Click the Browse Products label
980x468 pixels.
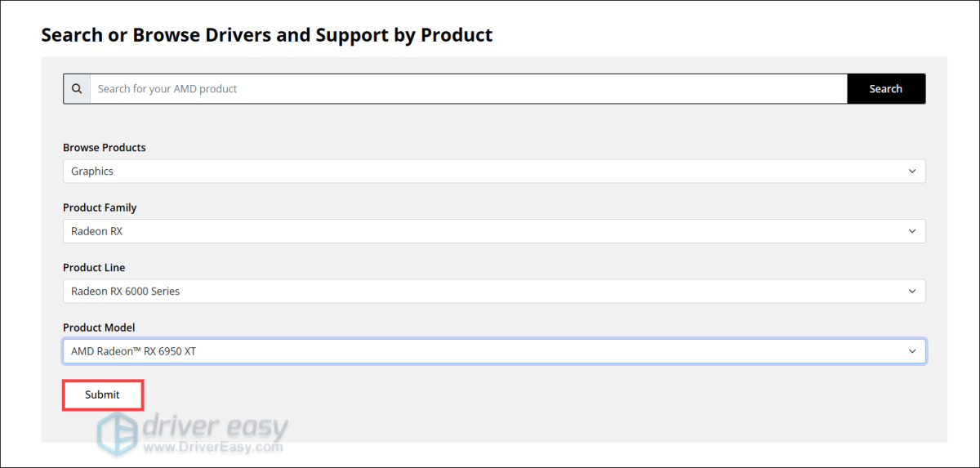click(x=105, y=148)
